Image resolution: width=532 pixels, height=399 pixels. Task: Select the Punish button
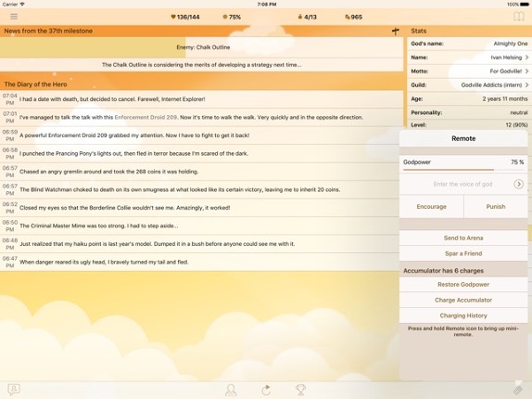[x=496, y=207]
